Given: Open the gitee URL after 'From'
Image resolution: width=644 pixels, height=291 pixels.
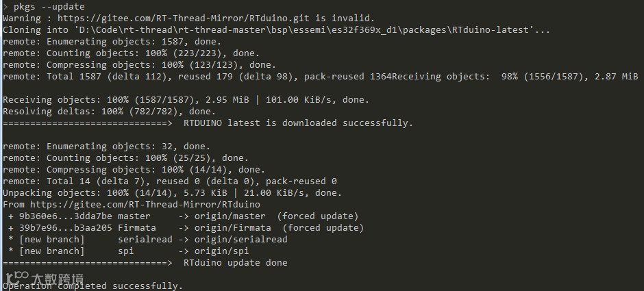Looking at the screenshot, I should tap(145, 205).
